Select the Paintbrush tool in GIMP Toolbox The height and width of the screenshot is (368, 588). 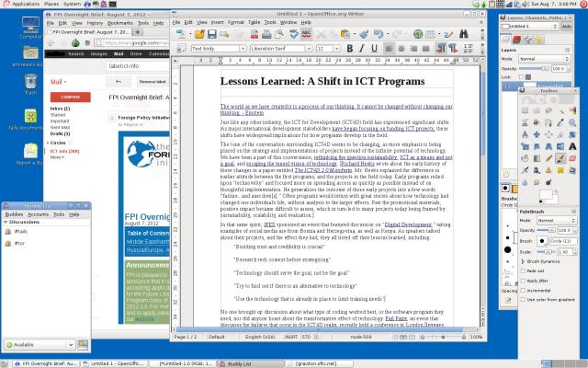(562, 158)
